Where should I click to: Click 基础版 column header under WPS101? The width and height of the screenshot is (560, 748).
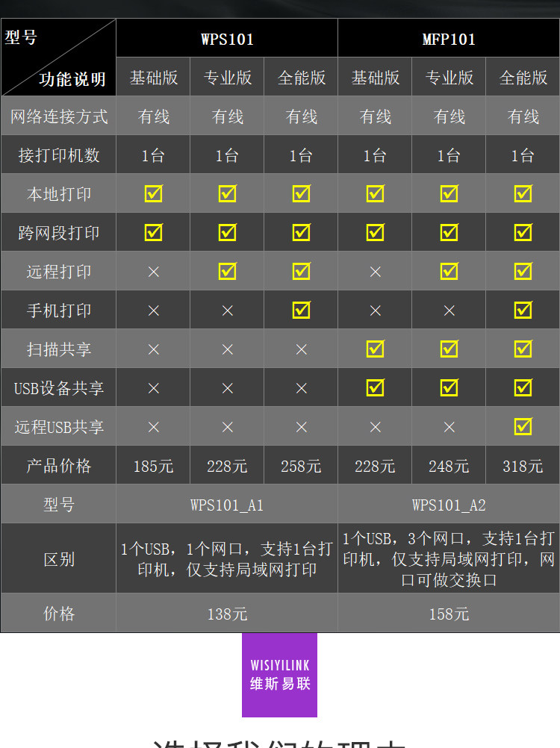(x=154, y=78)
